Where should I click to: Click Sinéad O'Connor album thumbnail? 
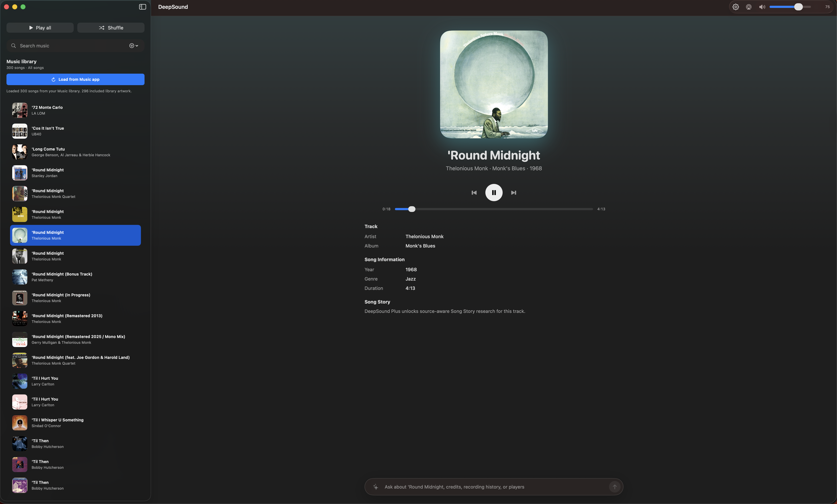click(20, 423)
